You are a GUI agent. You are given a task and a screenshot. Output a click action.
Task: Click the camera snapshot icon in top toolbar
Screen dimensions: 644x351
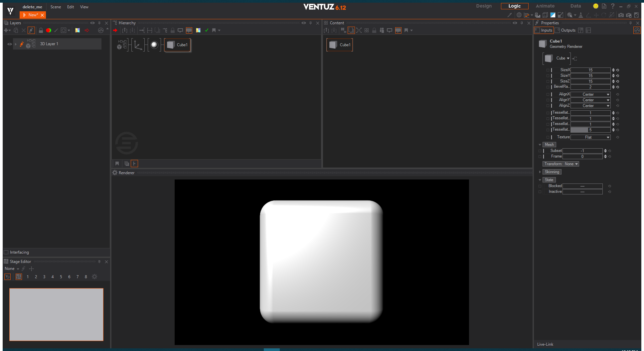[621, 15]
